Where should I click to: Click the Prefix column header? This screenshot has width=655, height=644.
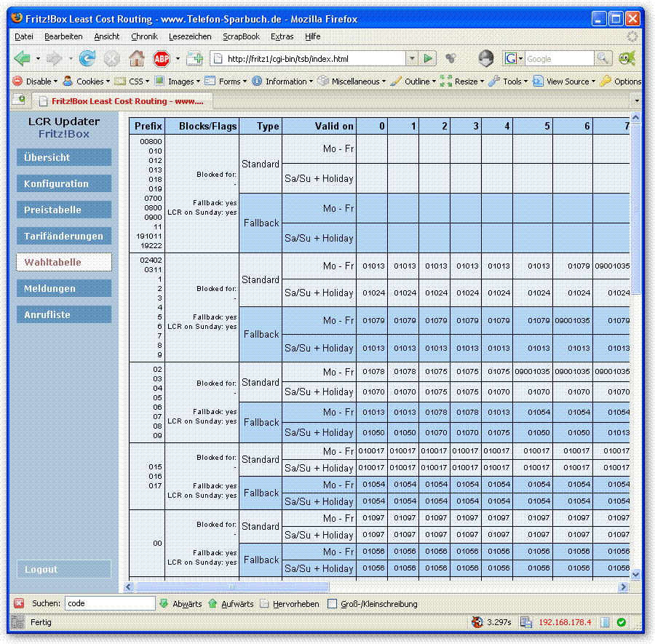pyautogui.click(x=148, y=126)
